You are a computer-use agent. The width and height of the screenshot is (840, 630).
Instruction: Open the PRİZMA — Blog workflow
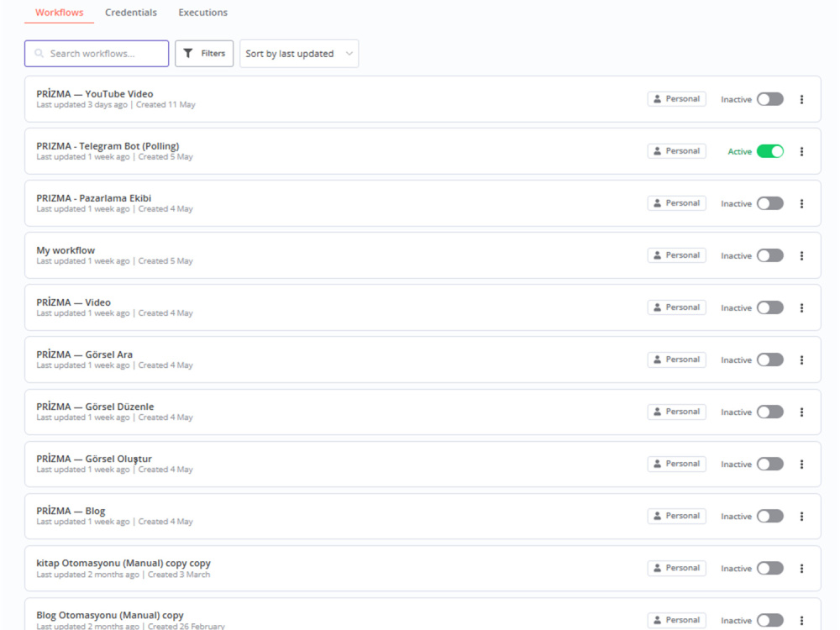pos(423,516)
